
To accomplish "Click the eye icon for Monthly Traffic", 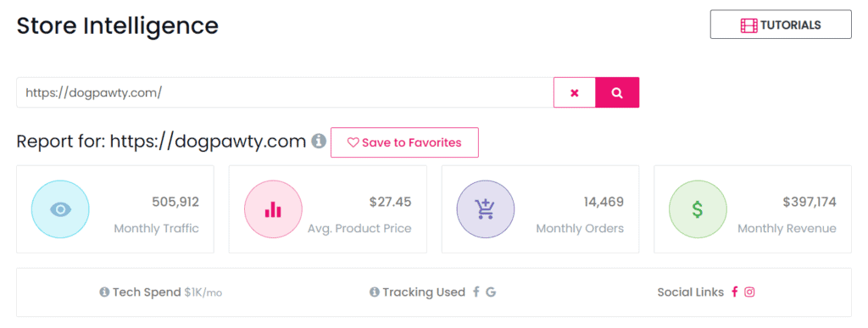I will point(60,209).
